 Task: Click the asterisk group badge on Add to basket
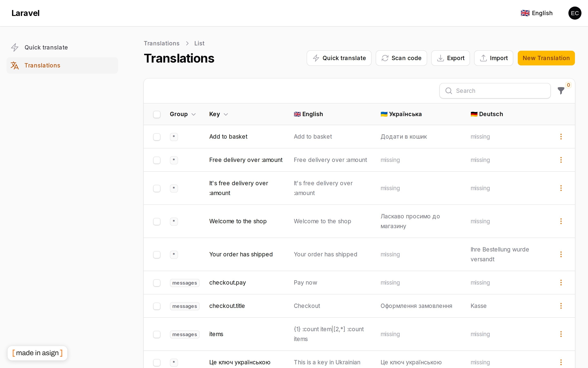(174, 137)
